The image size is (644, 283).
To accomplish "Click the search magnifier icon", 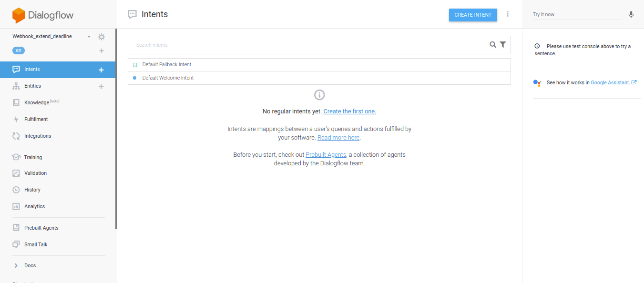I will coord(493,45).
